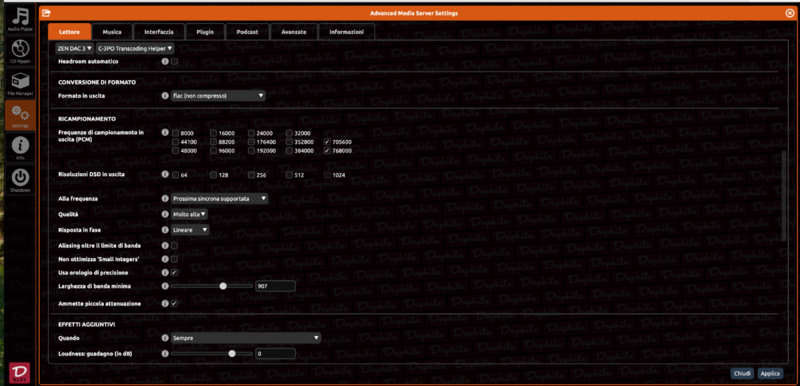Screen dimensions: 800x386
Task: Show info for Loudness guadagno
Action: point(165,353)
